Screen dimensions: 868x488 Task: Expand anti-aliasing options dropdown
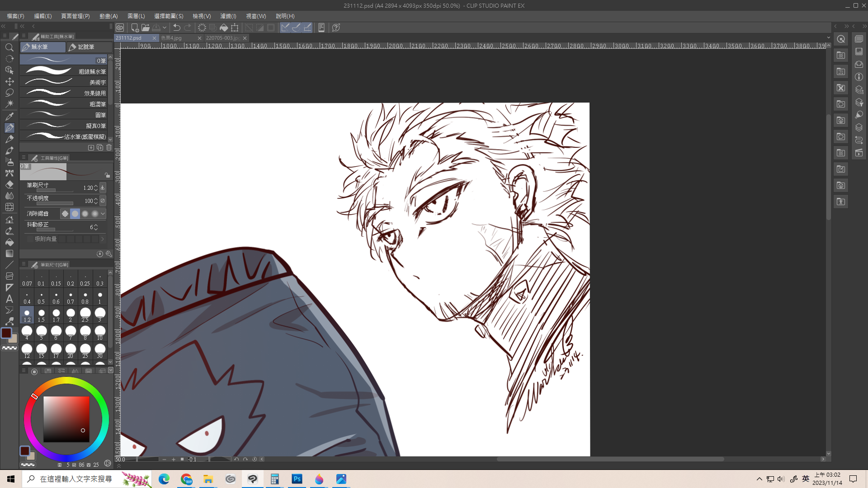pos(103,214)
